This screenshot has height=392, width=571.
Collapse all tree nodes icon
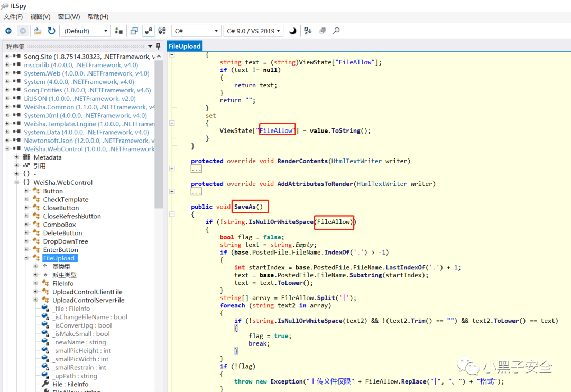point(323,31)
